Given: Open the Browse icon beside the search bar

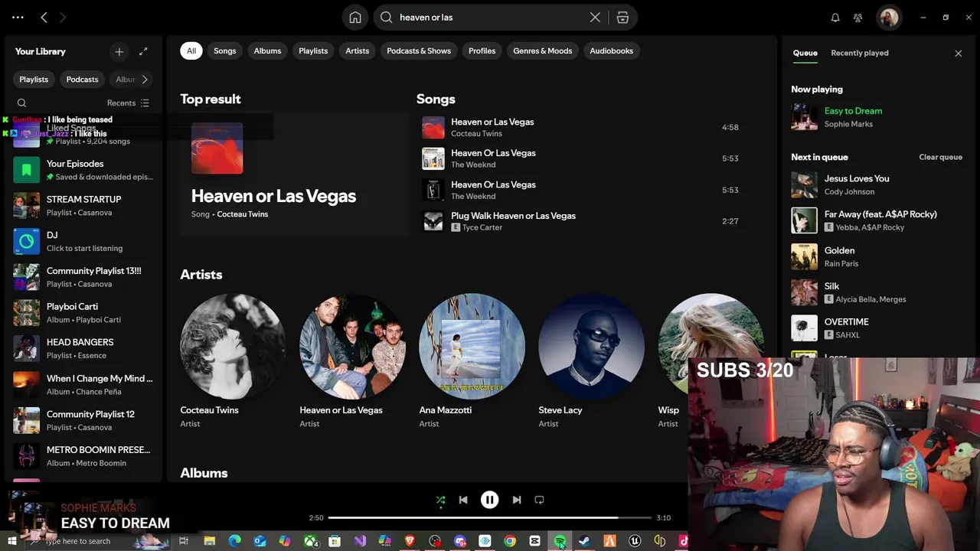Looking at the screenshot, I should 622,17.
